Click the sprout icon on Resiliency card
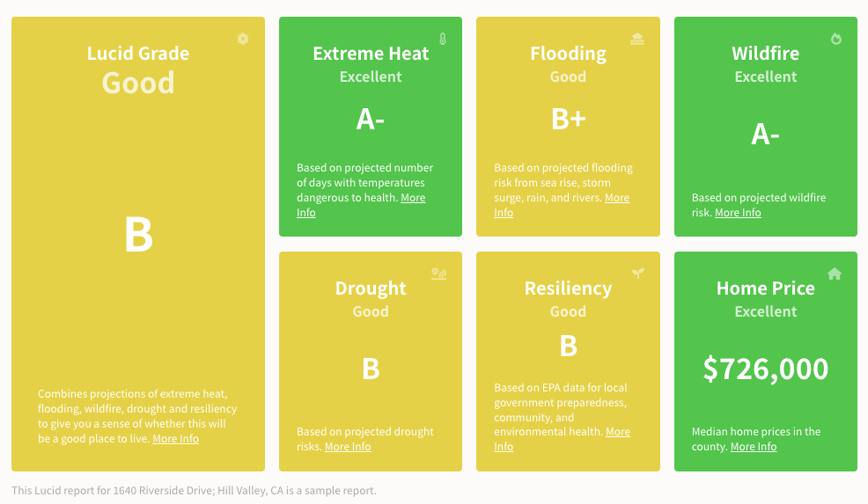The image size is (868, 504). pos(638,273)
